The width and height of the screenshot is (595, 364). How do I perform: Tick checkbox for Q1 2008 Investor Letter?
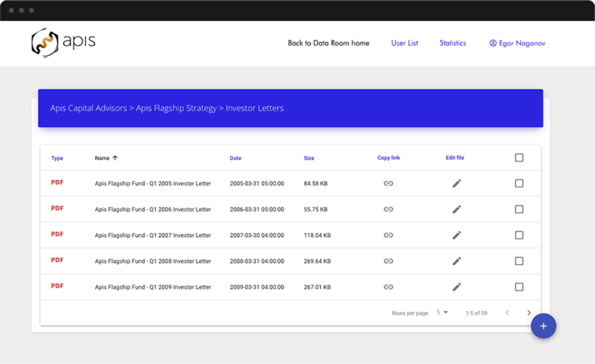pyautogui.click(x=519, y=261)
